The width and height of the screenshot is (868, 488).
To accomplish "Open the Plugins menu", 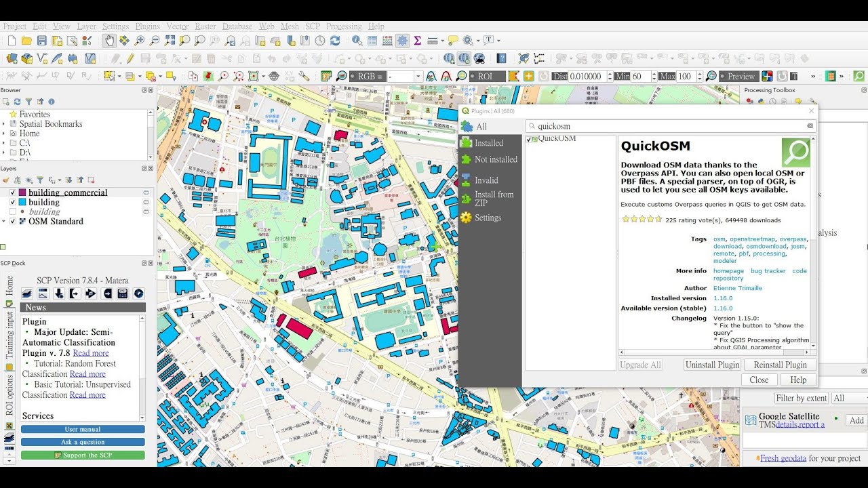I will 148,26.
